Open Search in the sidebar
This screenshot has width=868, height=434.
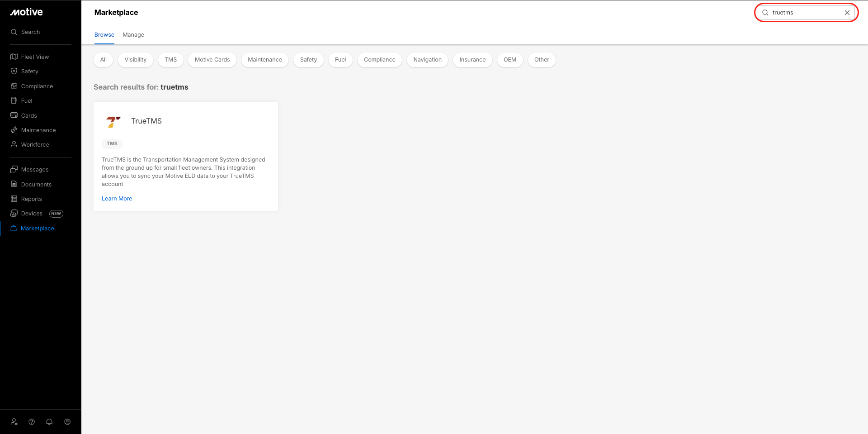click(31, 32)
